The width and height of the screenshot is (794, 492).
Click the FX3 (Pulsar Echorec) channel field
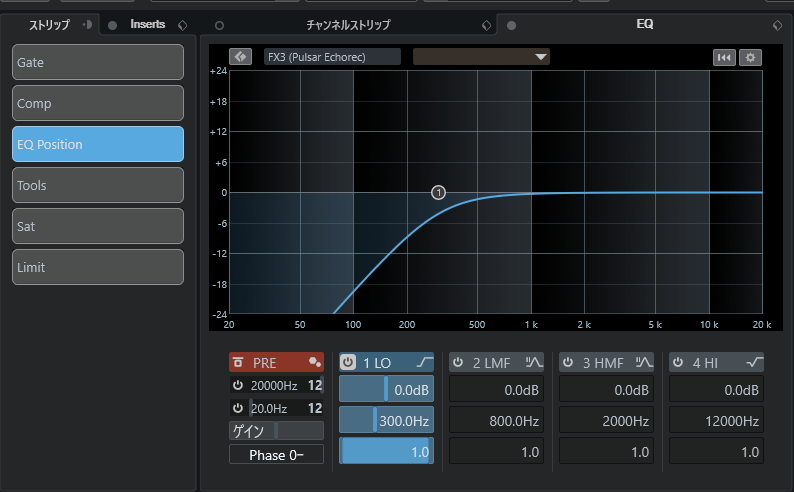click(332, 57)
